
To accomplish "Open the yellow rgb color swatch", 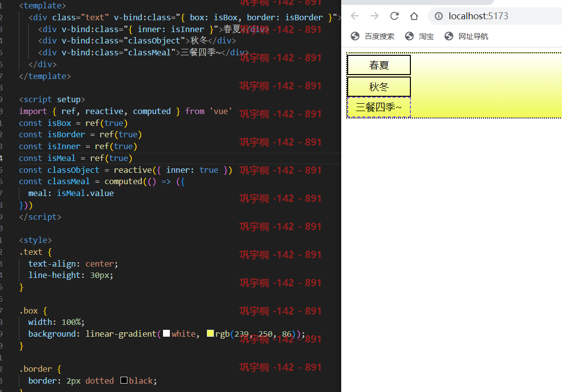I will point(210,333).
